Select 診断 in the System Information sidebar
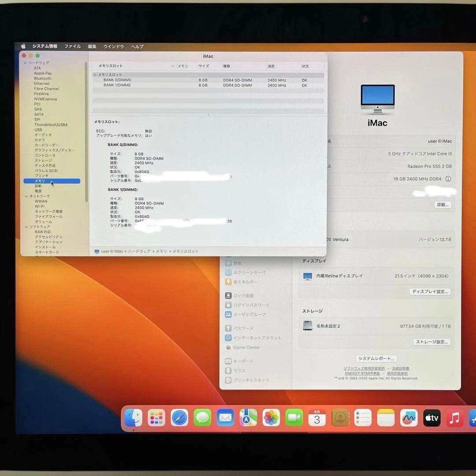The image size is (476, 476). tap(39, 186)
